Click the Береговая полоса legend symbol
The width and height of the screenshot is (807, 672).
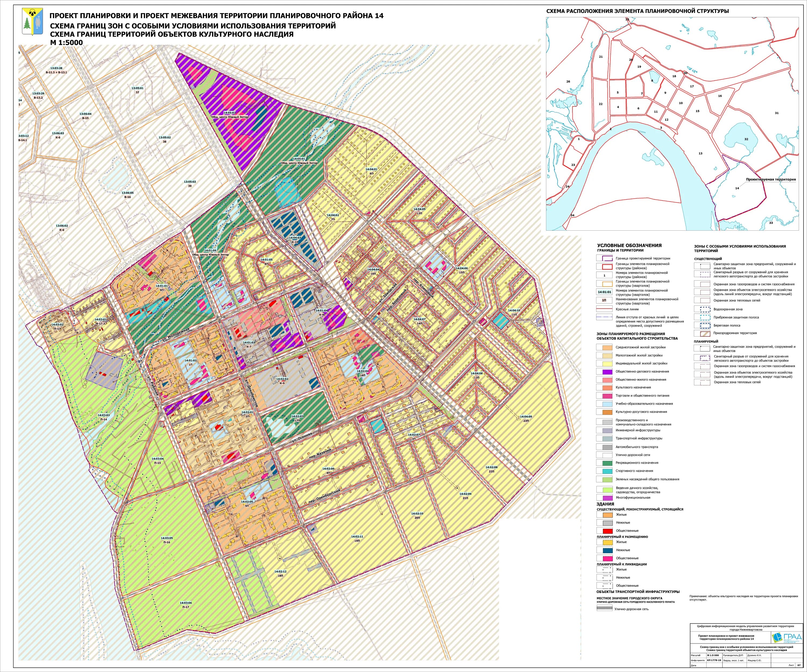(x=702, y=325)
